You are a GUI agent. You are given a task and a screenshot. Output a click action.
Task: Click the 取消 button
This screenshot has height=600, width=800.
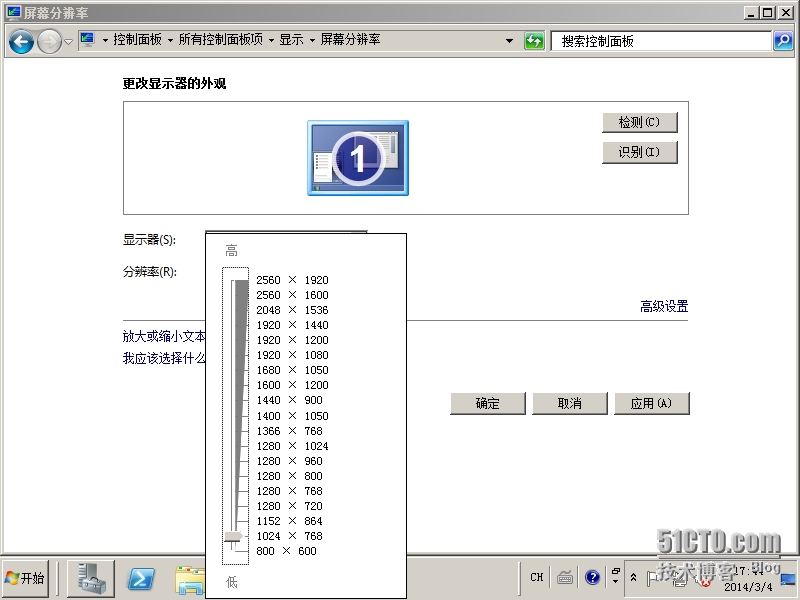click(570, 404)
